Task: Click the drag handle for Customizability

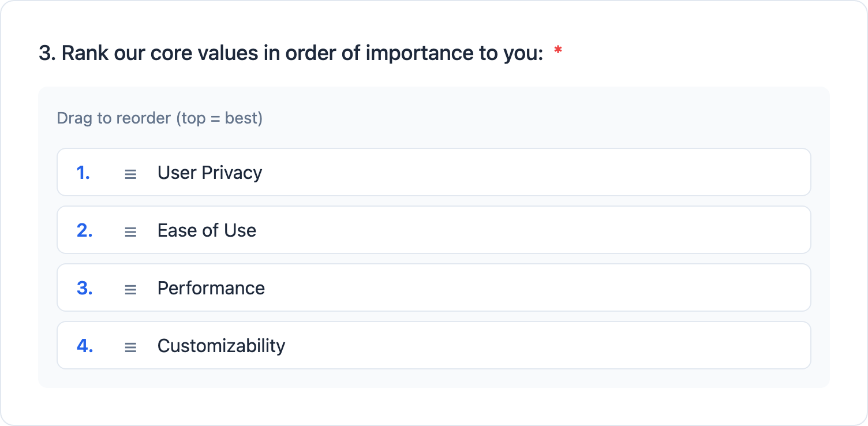Action: 130,345
